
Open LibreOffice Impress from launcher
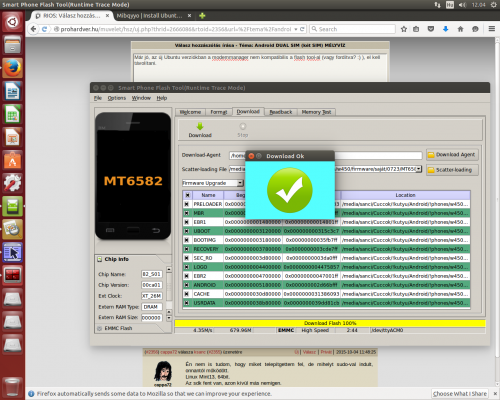pyautogui.click(x=13, y=137)
